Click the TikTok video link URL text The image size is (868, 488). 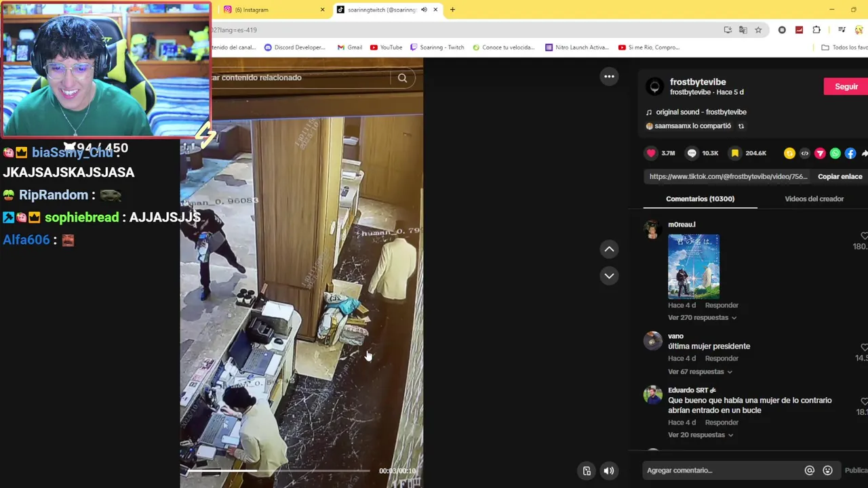(728, 177)
